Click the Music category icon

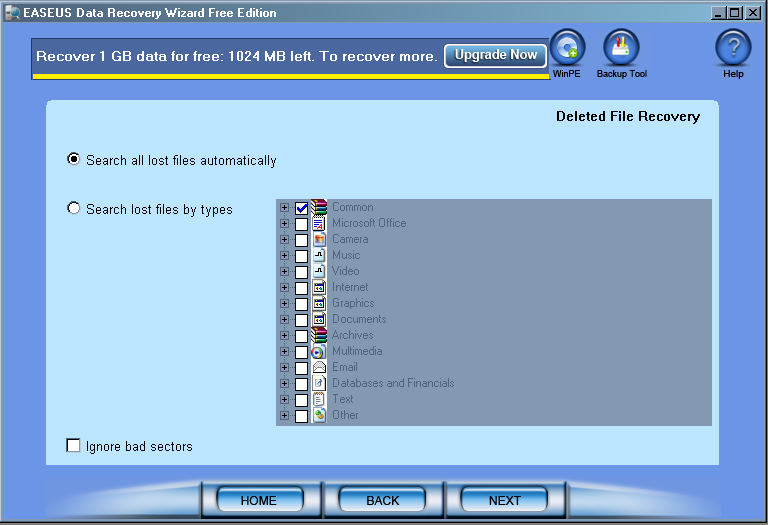click(319, 256)
